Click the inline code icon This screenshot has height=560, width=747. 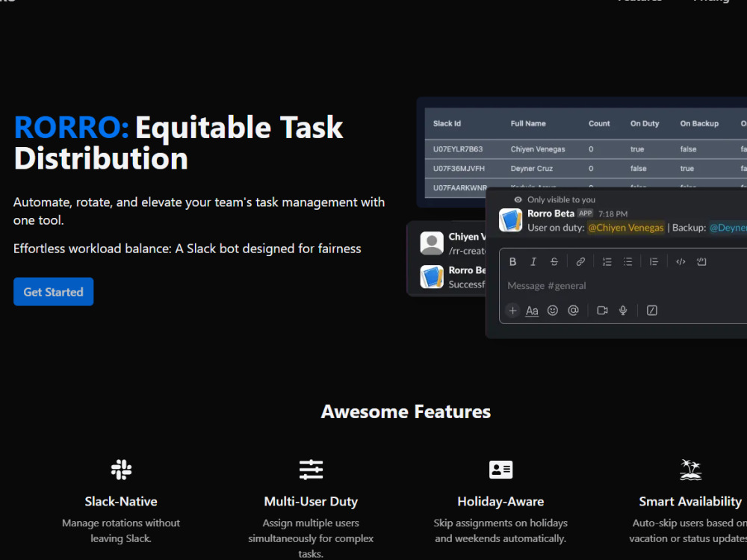click(x=681, y=261)
